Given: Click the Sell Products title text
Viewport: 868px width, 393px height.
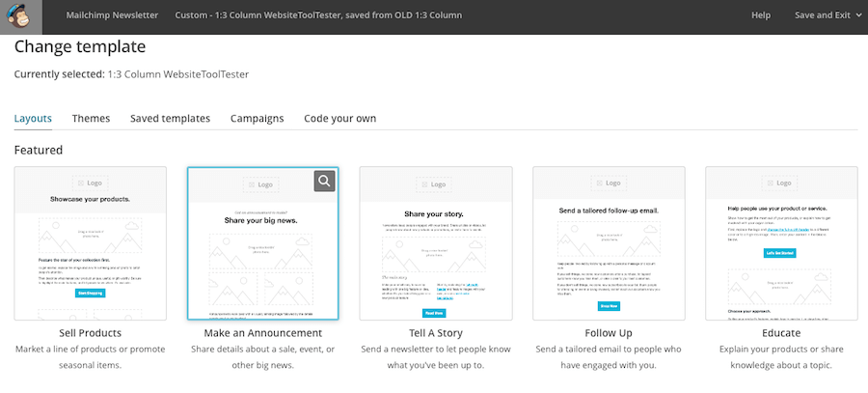Looking at the screenshot, I should tap(91, 333).
